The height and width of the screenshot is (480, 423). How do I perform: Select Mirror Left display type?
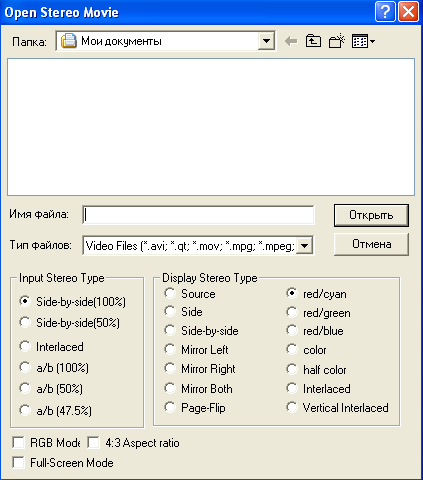(x=170, y=349)
